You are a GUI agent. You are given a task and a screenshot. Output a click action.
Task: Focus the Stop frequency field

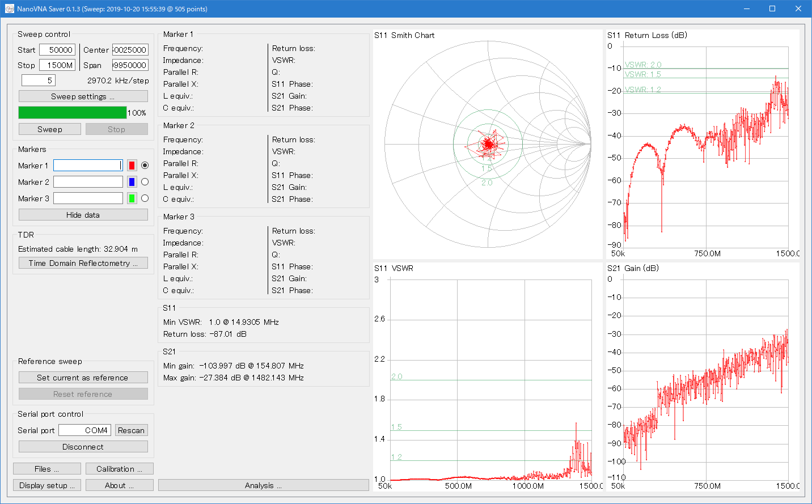click(57, 65)
